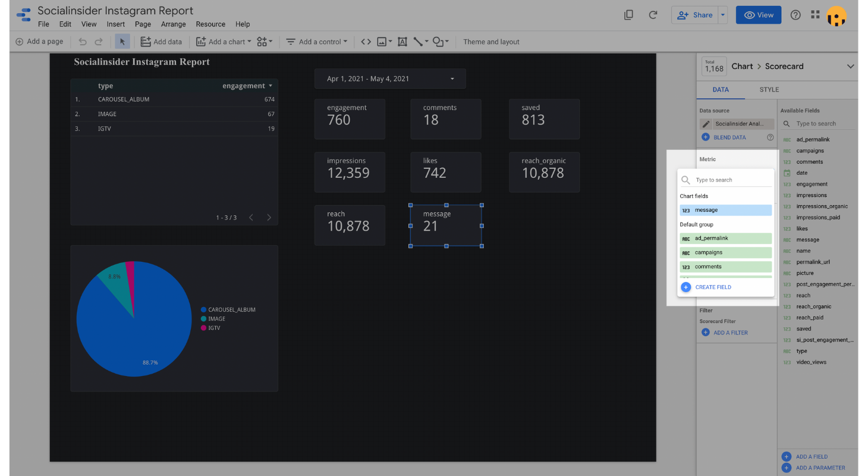Image resolution: width=868 pixels, height=476 pixels.
Task: Open Theme and layout panel
Action: pyautogui.click(x=491, y=42)
